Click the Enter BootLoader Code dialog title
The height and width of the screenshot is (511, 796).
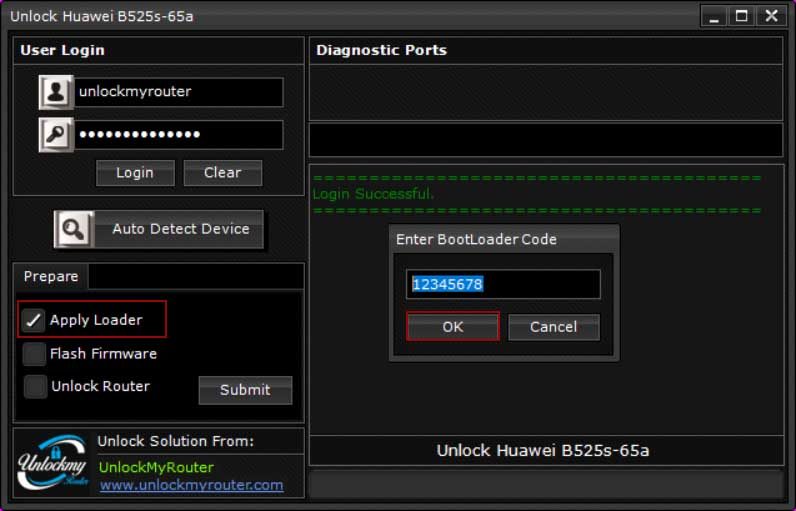[476, 240]
